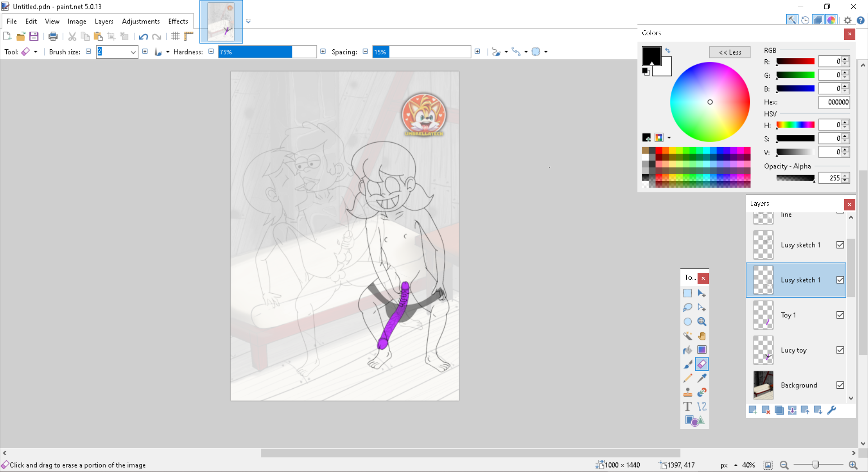The image size is (868, 472).
Task: Expand the Tool chooser dropdown
Action: pos(35,52)
